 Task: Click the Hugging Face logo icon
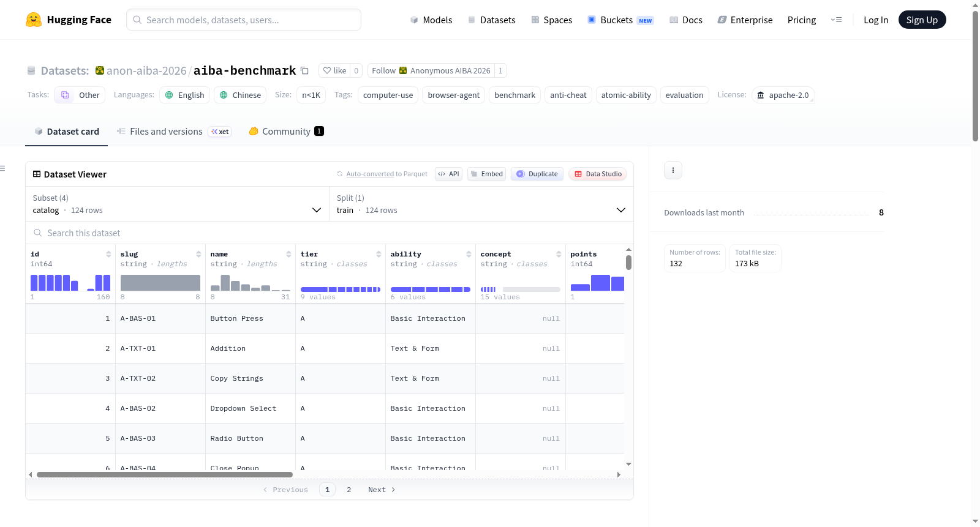(34, 20)
